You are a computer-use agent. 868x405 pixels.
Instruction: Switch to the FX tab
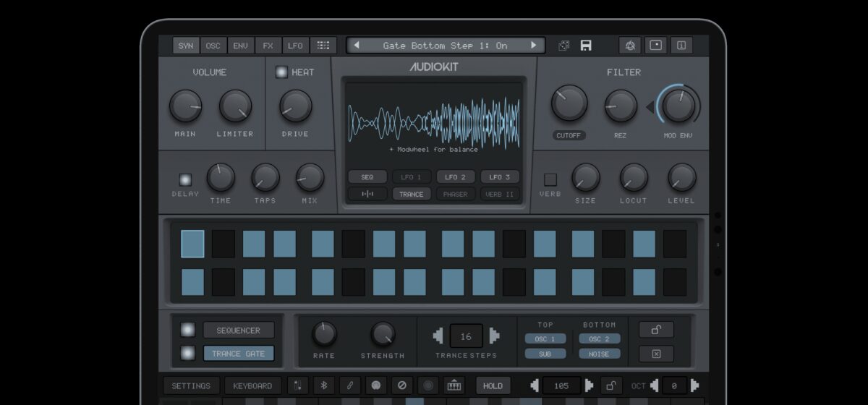tap(268, 46)
